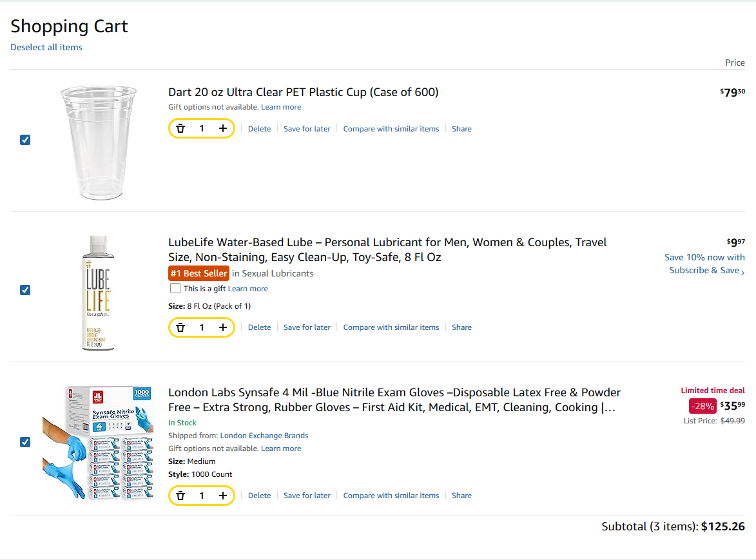Increase quantity of nitrile exam gloves
The width and height of the screenshot is (756, 560).
[x=223, y=496]
